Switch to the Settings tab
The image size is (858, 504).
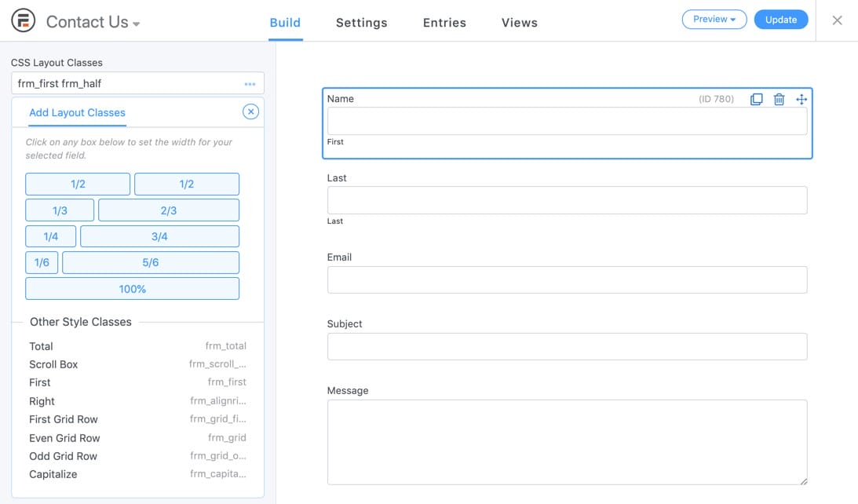tap(361, 23)
